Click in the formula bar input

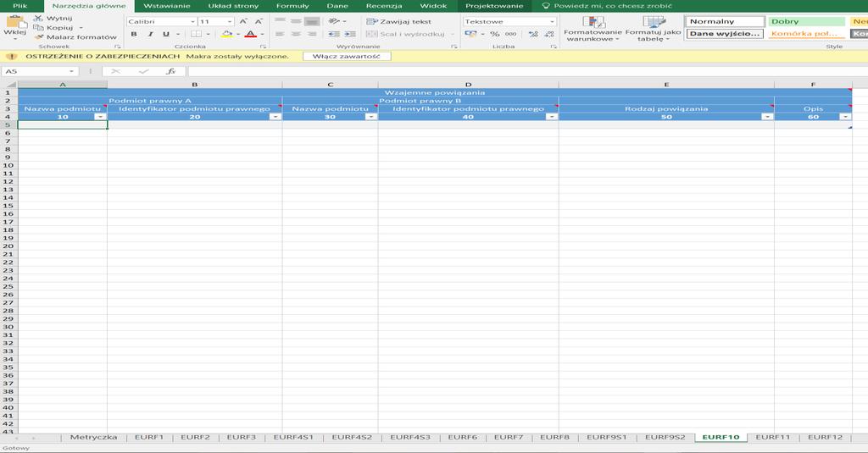click(527, 71)
